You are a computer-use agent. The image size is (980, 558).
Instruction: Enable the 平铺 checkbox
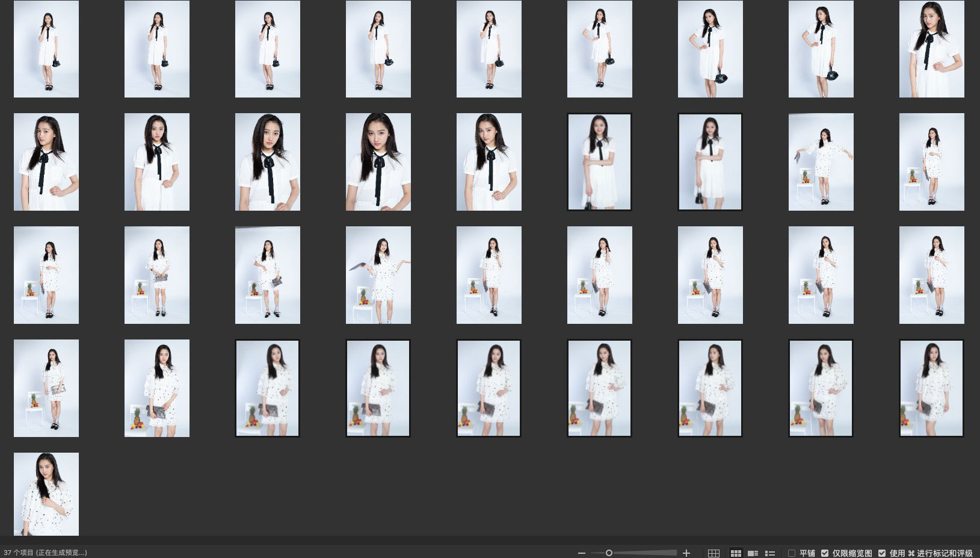pos(792,553)
